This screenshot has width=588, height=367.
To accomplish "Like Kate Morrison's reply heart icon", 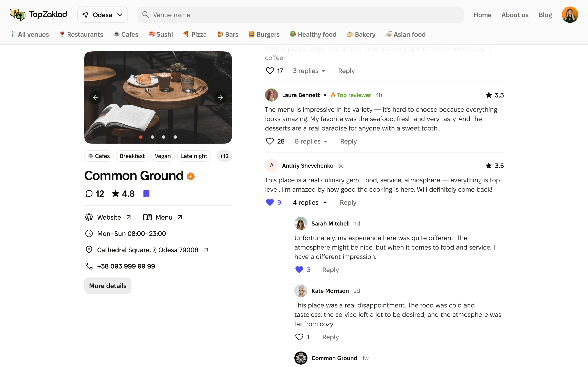I will pos(299,337).
